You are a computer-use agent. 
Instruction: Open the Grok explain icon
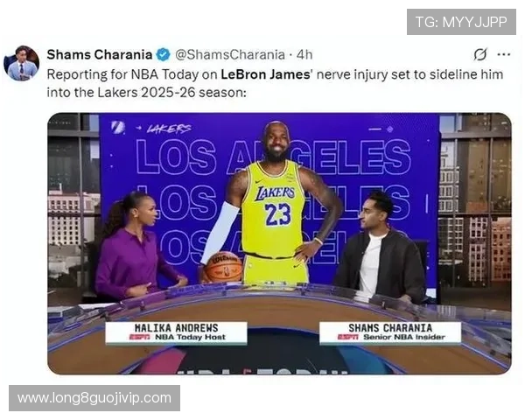tap(480, 54)
